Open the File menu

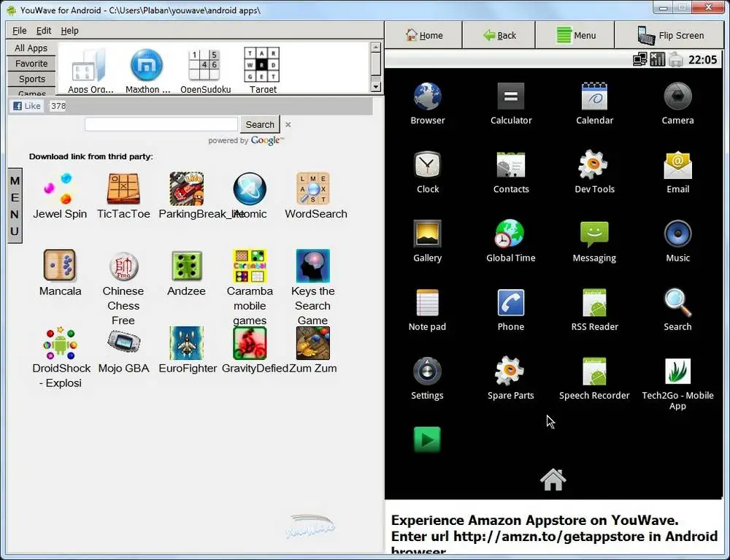coord(19,31)
